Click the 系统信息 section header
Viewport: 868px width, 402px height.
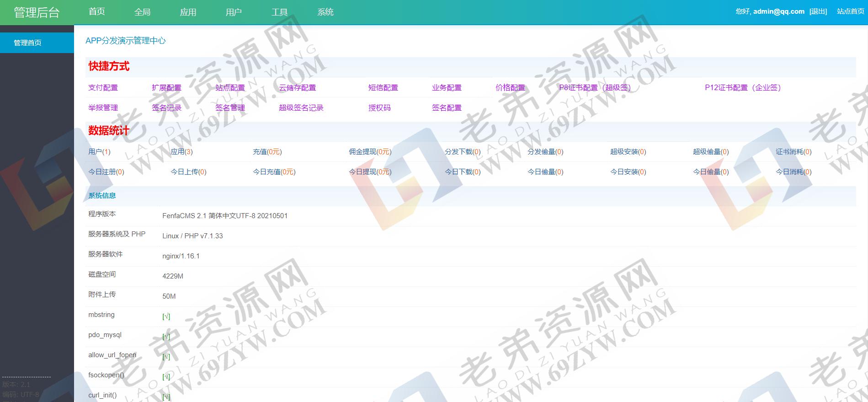[x=102, y=195]
